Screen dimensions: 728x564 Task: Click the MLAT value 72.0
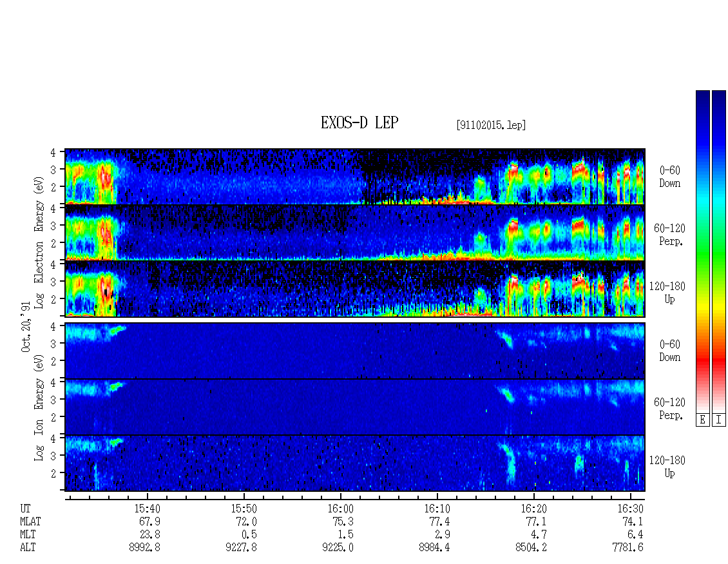point(246,521)
